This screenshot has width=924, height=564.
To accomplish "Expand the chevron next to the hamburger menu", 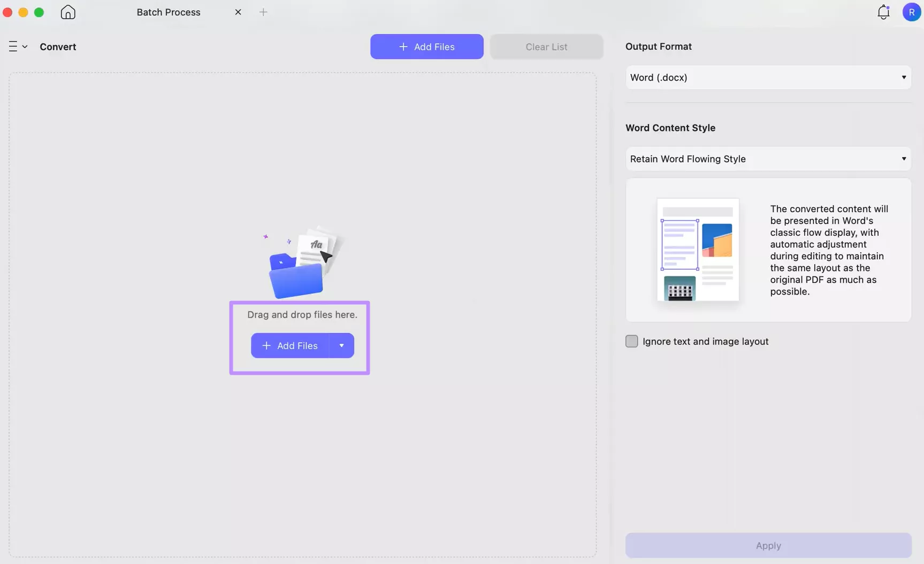I will tap(25, 47).
